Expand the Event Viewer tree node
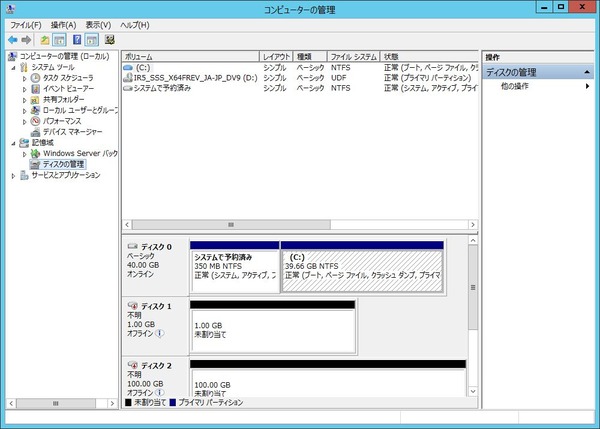The image size is (600, 429). click(24, 89)
